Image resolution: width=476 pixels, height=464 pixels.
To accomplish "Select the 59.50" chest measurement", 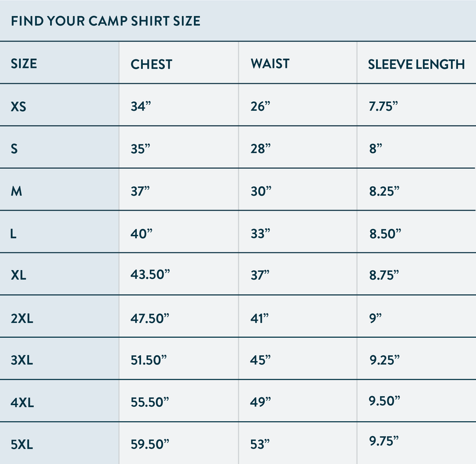I will click(x=150, y=444).
